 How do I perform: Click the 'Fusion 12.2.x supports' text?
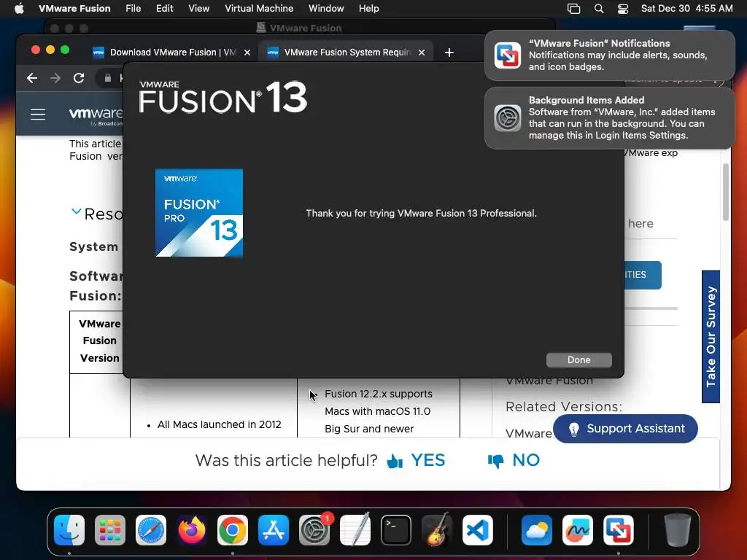[379, 394]
